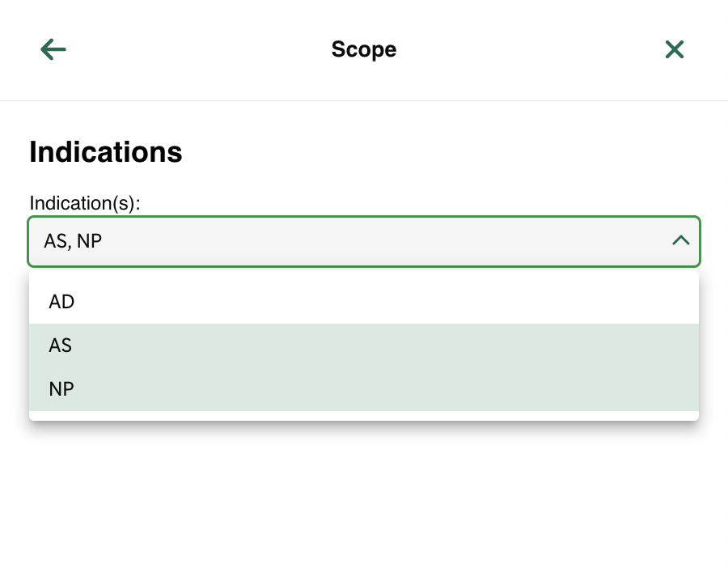This screenshot has height=581, width=728.
Task: Add AD to the selected indications
Action: point(363,302)
